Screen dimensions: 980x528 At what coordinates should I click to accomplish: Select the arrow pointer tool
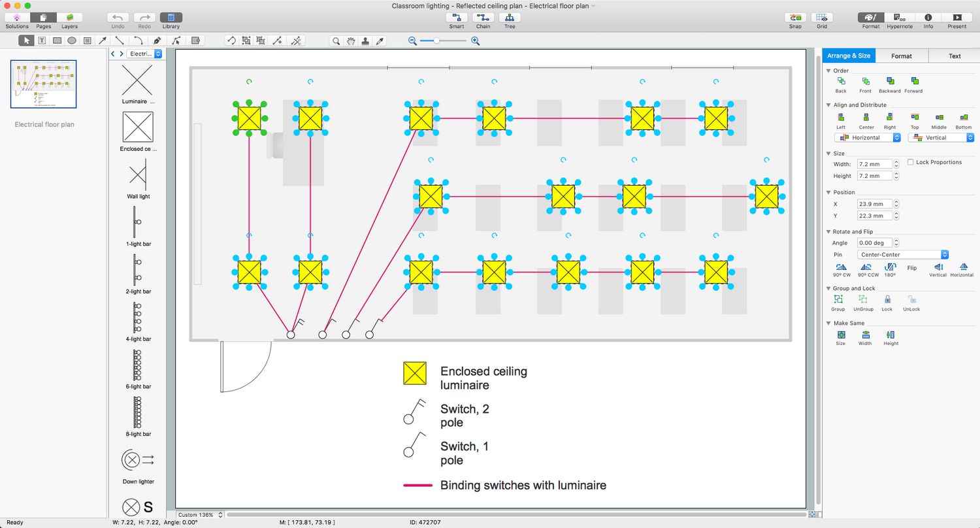pyautogui.click(x=27, y=41)
